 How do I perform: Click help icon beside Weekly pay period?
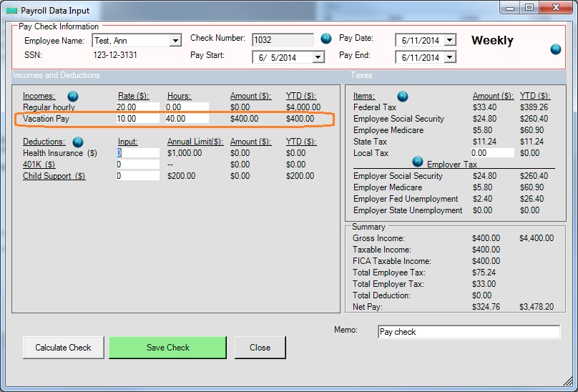point(556,49)
